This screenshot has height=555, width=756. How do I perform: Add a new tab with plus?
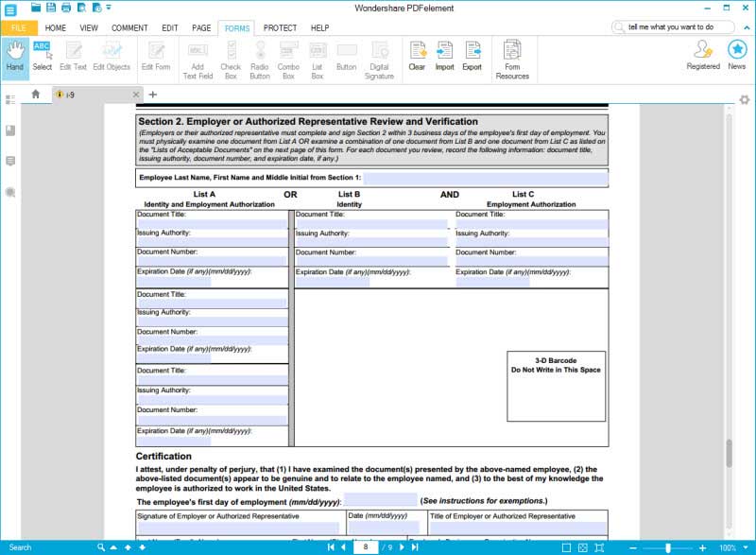[x=153, y=95]
